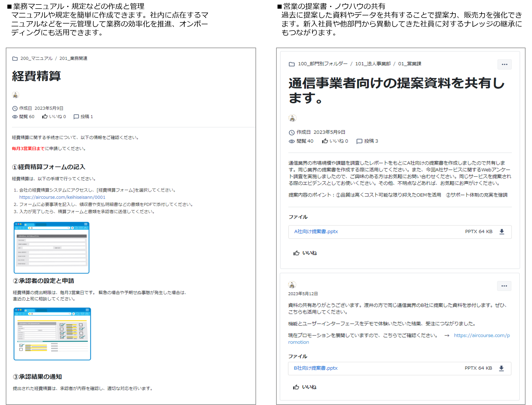Navigate to the 01_営業課 breadcrumb

pos(409,64)
